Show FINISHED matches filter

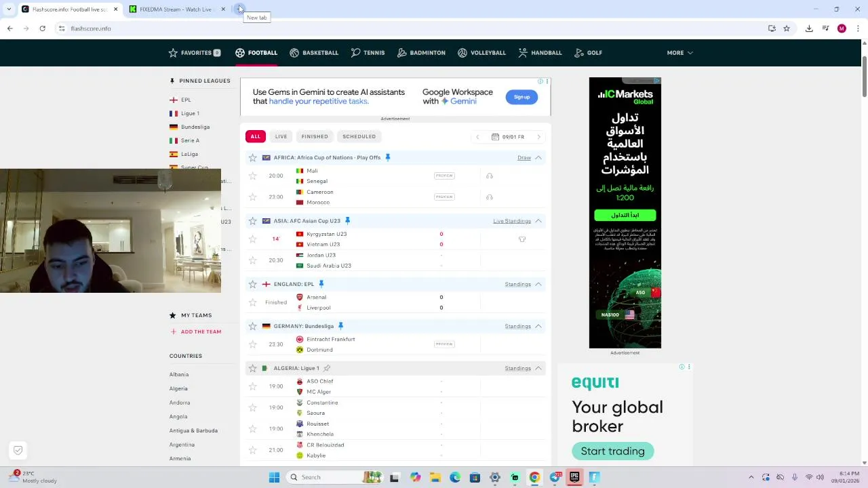pyautogui.click(x=315, y=136)
